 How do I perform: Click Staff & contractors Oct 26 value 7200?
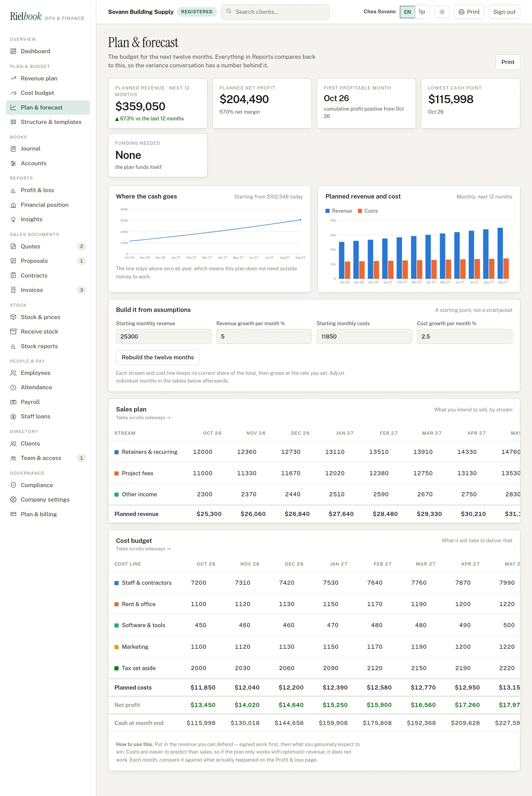click(198, 583)
